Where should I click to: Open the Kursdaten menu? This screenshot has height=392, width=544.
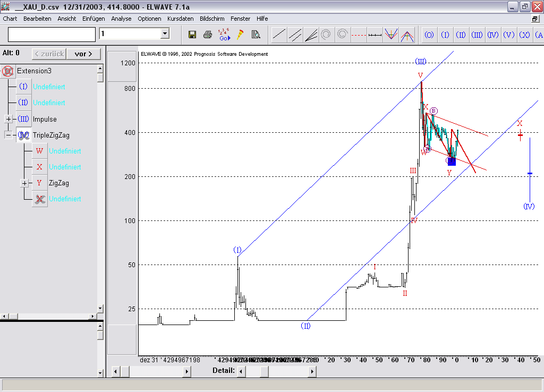[180, 19]
